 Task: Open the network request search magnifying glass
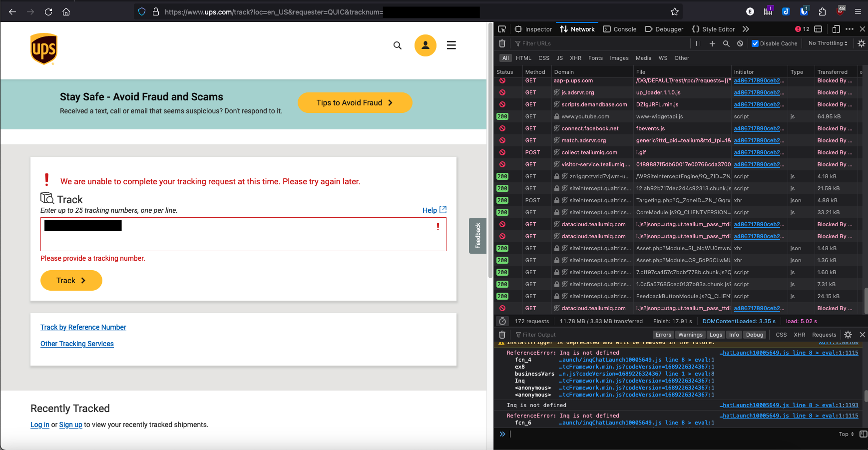pyautogui.click(x=727, y=43)
